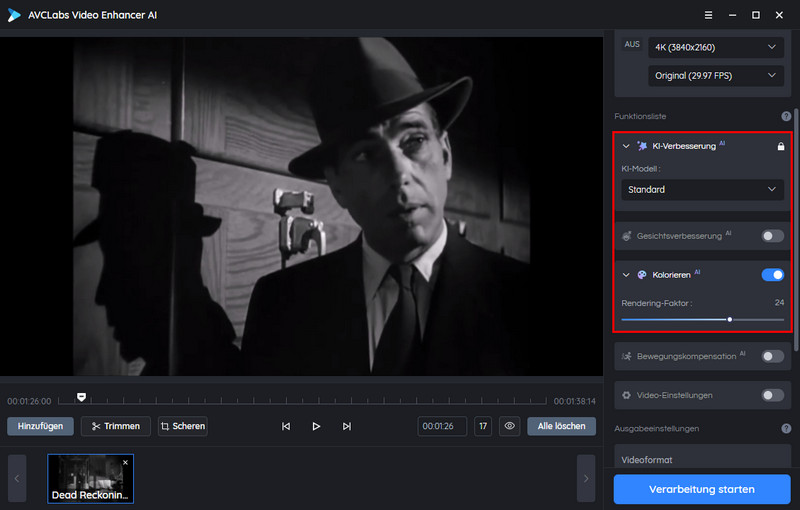
Task: Click the Bewegungskompensation running figure icon
Action: (x=627, y=356)
